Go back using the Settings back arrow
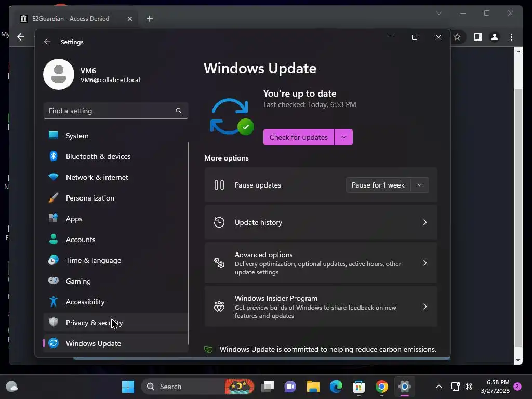Screen dimensions: 532x399 click(x=47, y=42)
